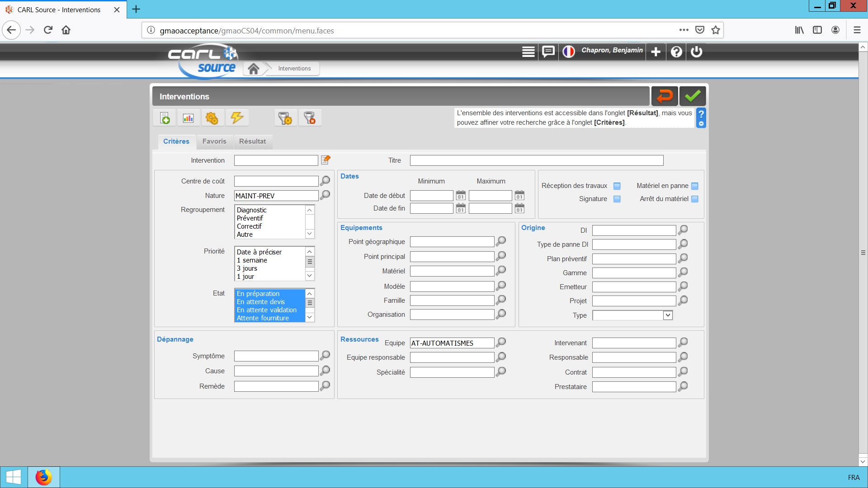This screenshot has height=488, width=868.
Task: Open the Favoris tab
Action: 214,141
